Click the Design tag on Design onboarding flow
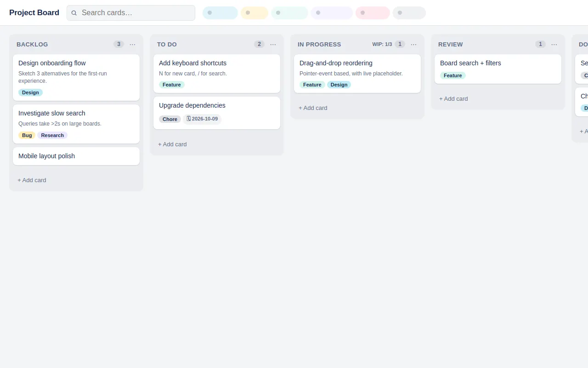 click(30, 92)
